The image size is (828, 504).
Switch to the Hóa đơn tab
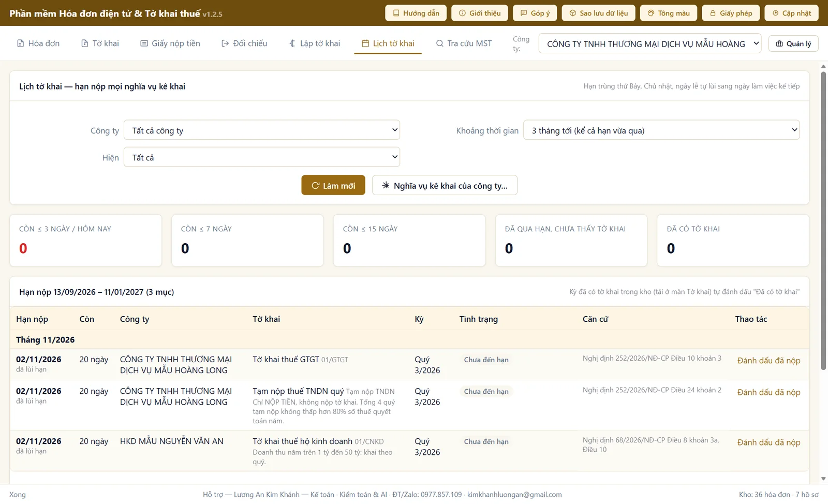click(38, 43)
